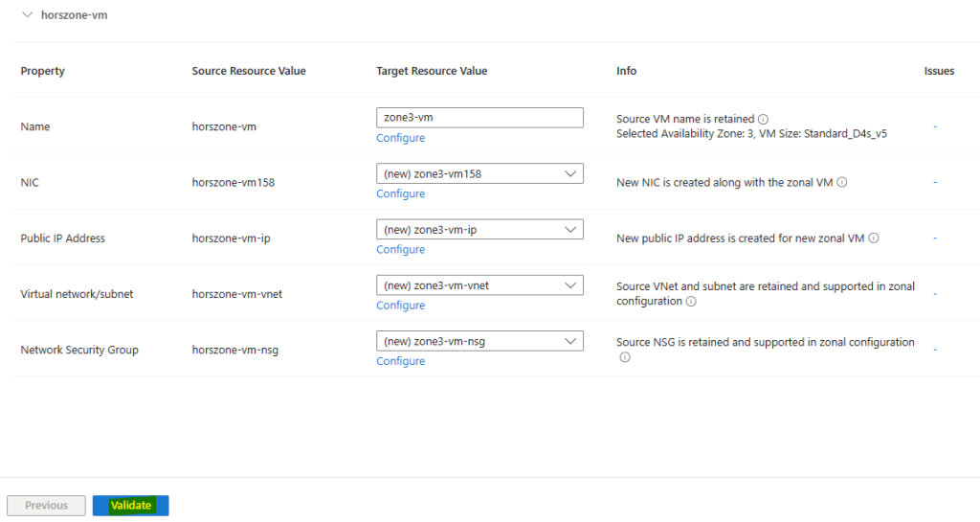
Task: Click the Issues dash in the Network Security Group row
Action: [935, 351]
